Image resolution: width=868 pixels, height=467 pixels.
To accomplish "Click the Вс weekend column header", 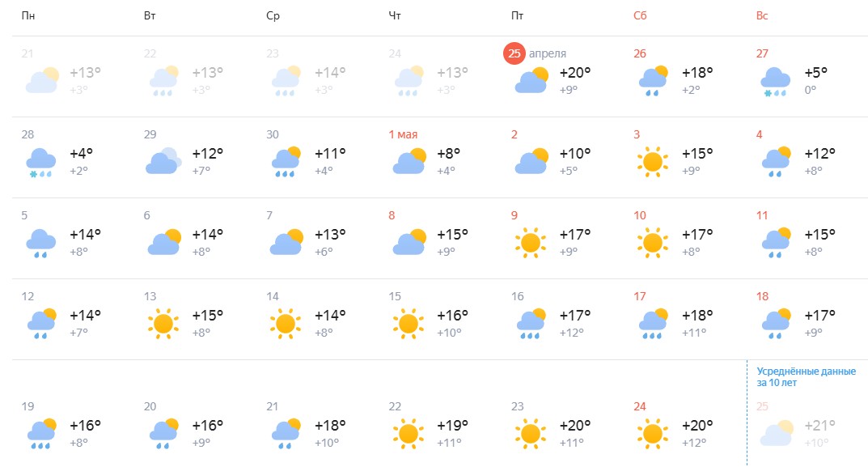I will point(762,16).
